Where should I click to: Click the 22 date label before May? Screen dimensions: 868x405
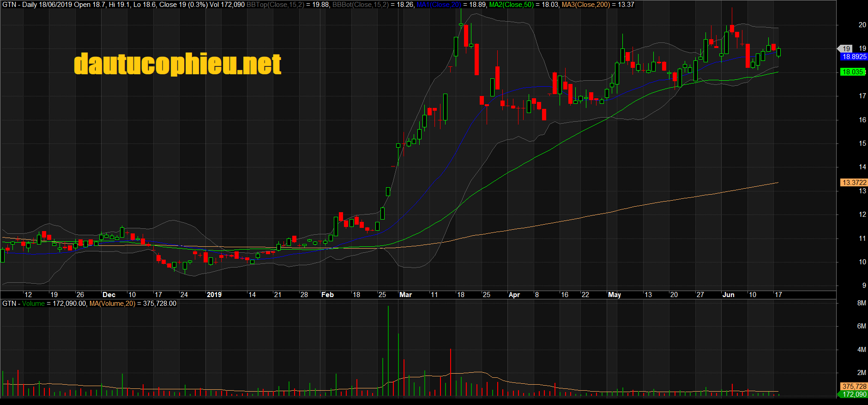click(585, 295)
